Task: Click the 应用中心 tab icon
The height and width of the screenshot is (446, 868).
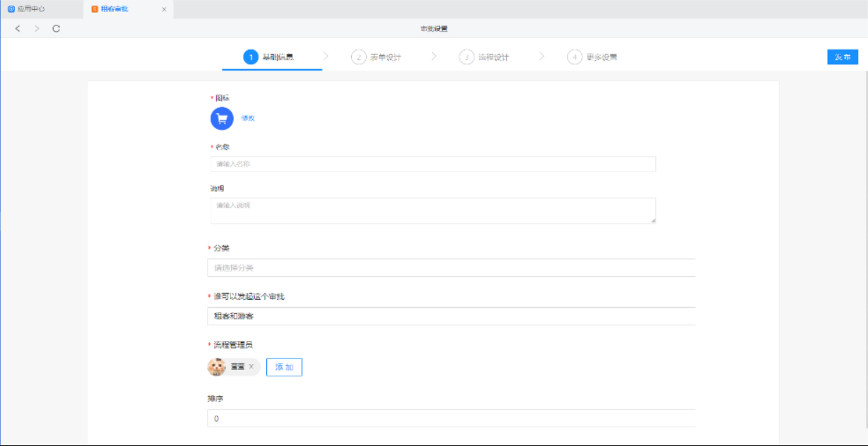Action: click(x=11, y=9)
